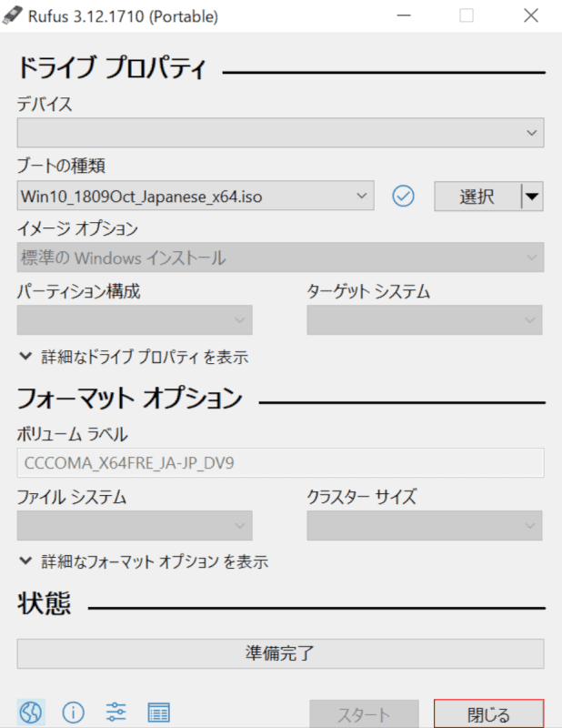Open the クラスター サイズ dropdown
Screen dimensions: 562x728
tap(424, 526)
